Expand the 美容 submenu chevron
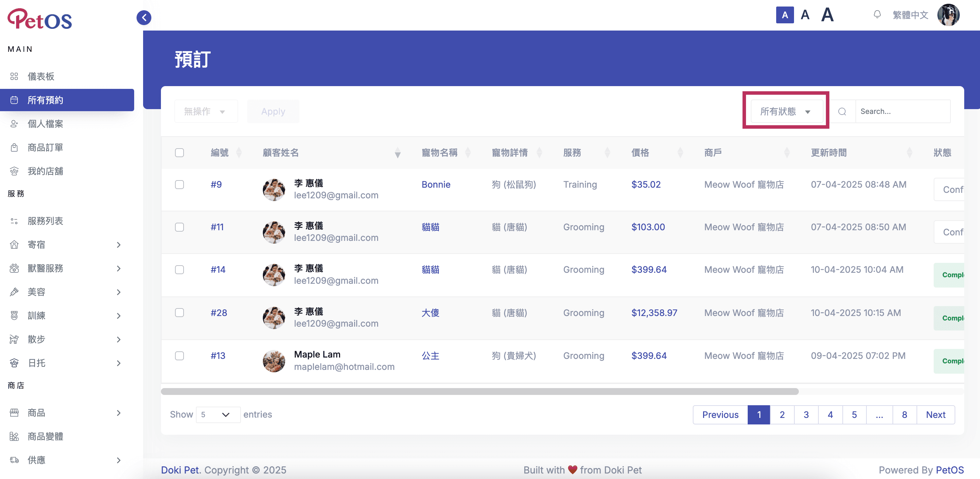 119,292
